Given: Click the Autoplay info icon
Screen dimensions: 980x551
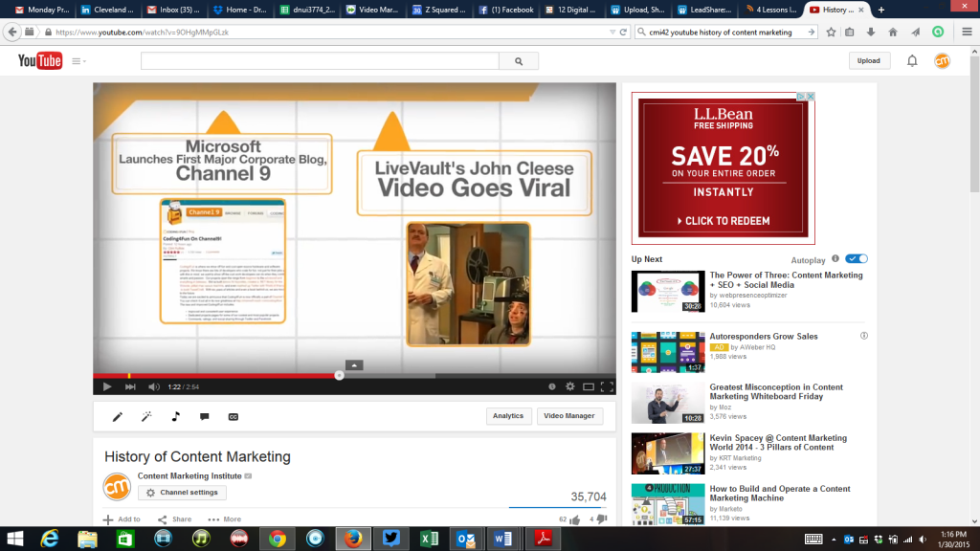Looking at the screenshot, I should 835,258.
